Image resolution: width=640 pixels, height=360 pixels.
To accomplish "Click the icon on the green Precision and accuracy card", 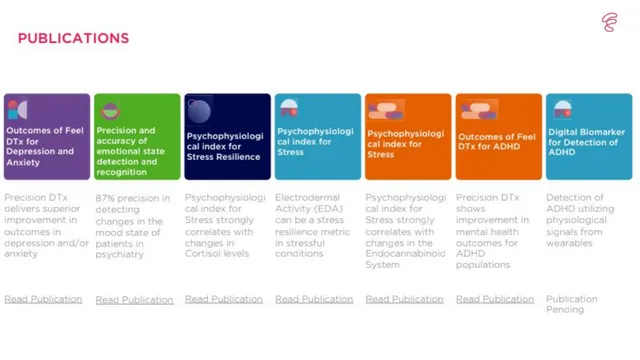I will click(x=110, y=111).
